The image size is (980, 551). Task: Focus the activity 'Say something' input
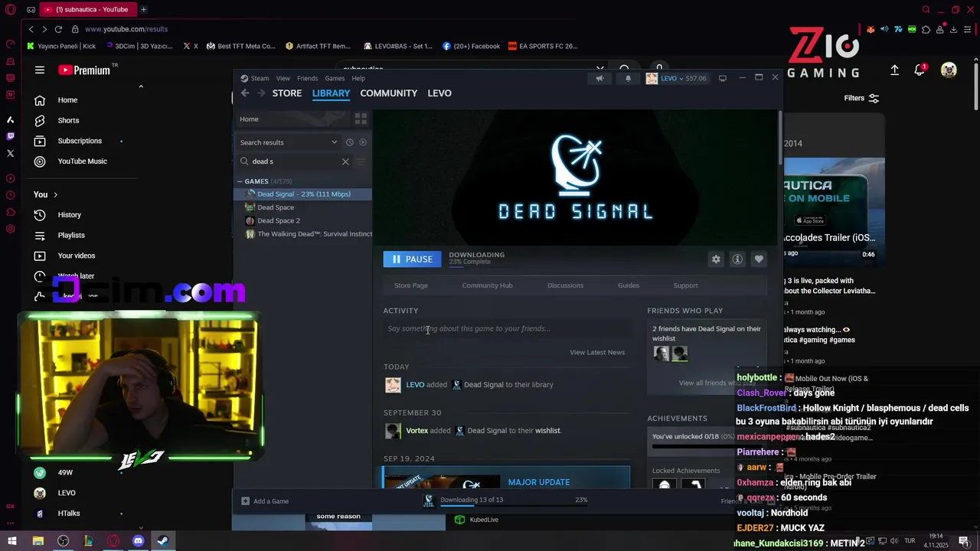tap(507, 329)
